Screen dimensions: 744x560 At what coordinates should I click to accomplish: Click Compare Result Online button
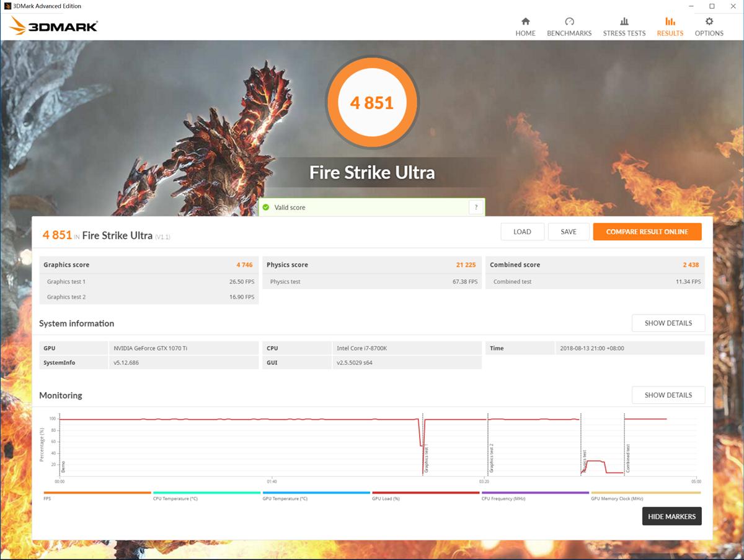point(647,232)
